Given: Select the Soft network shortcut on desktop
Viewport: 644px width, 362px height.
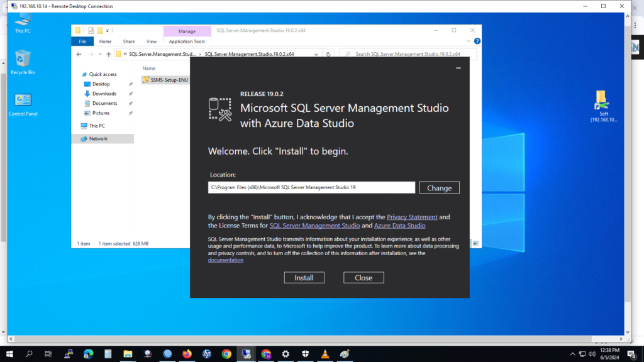Looking at the screenshot, I should click(x=603, y=106).
